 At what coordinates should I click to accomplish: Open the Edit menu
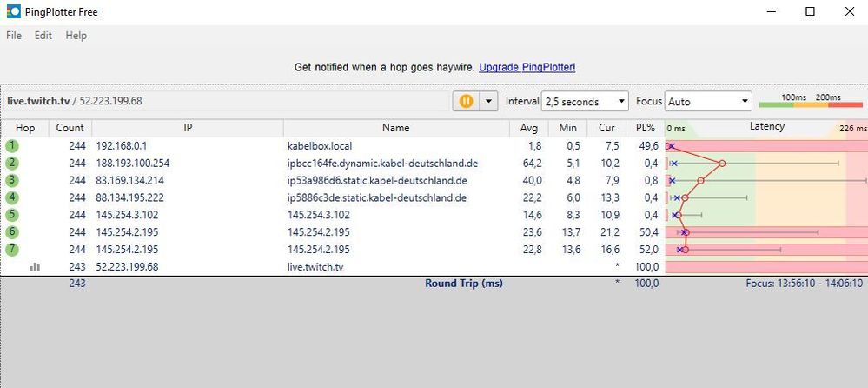pyautogui.click(x=43, y=36)
